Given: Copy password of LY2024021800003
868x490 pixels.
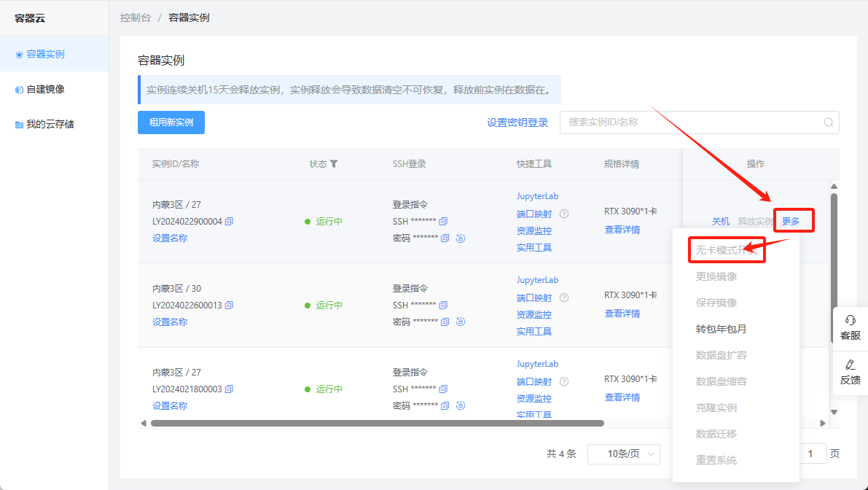Looking at the screenshot, I should click(x=445, y=406).
